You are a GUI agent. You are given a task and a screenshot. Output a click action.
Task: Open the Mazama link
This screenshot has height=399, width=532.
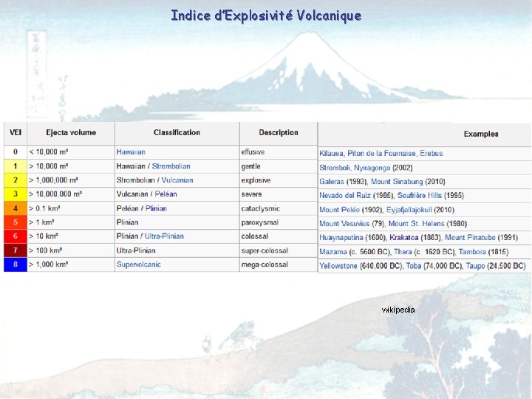pyautogui.click(x=332, y=252)
